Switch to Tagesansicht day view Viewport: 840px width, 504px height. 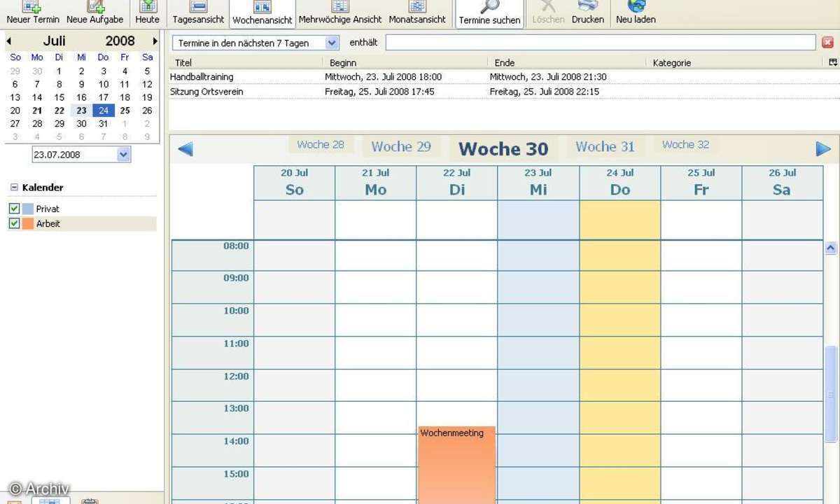click(x=198, y=13)
